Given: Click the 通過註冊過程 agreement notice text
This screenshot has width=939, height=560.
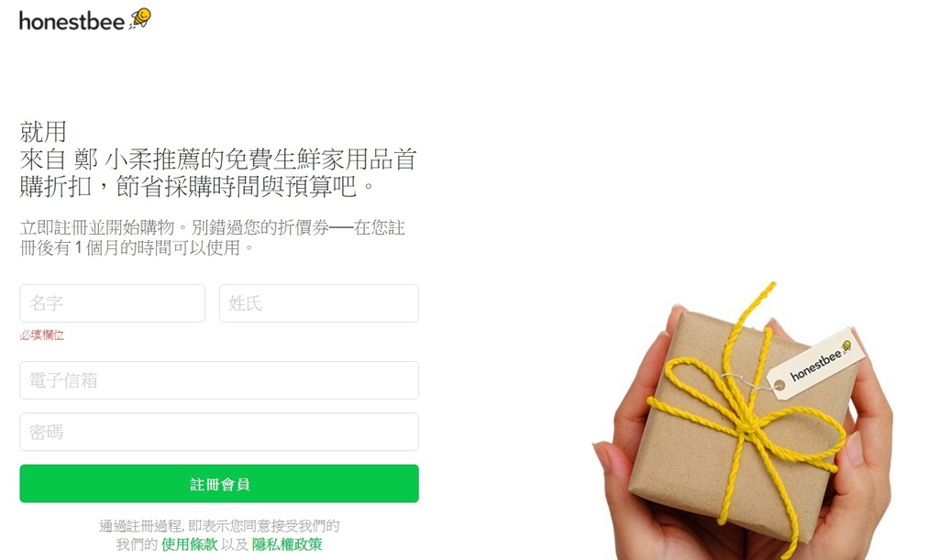Looking at the screenshot, I should tap(219, 535).
